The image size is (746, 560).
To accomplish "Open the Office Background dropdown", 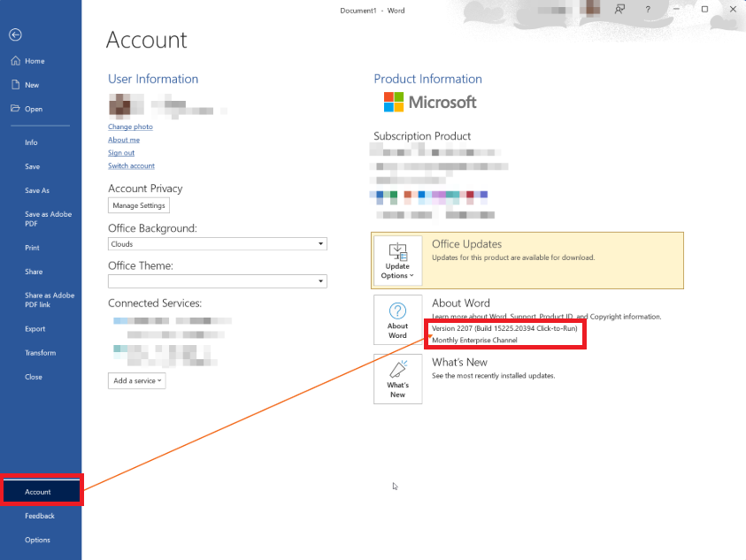I will [x=218, y=243].
